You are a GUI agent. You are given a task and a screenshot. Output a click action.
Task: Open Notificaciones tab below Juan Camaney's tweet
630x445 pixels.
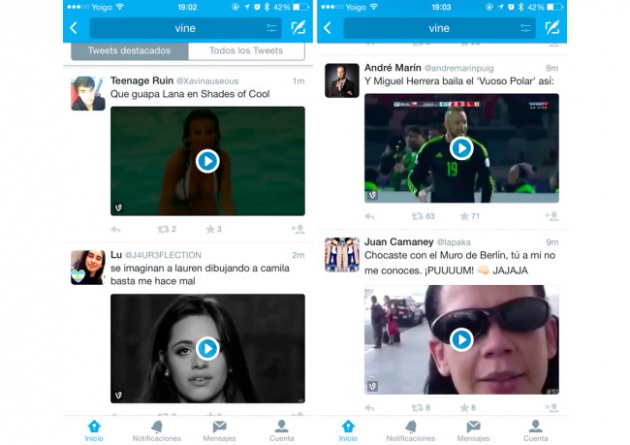click(x=411, y=430)
